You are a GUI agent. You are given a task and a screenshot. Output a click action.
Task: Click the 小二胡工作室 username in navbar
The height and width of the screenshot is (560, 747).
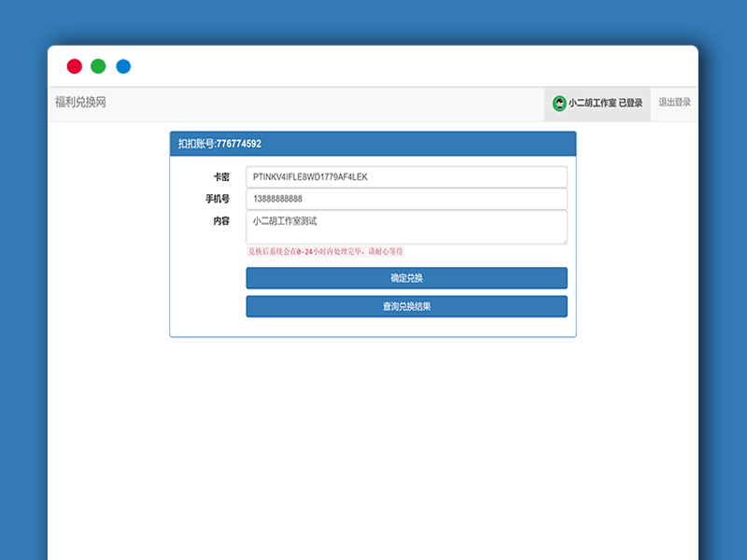(x=592, y=103)
